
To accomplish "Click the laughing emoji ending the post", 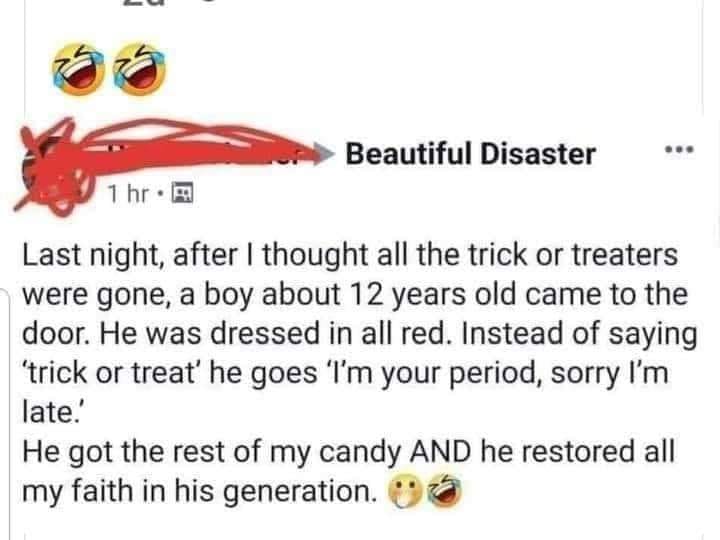I will coord(444,492).
